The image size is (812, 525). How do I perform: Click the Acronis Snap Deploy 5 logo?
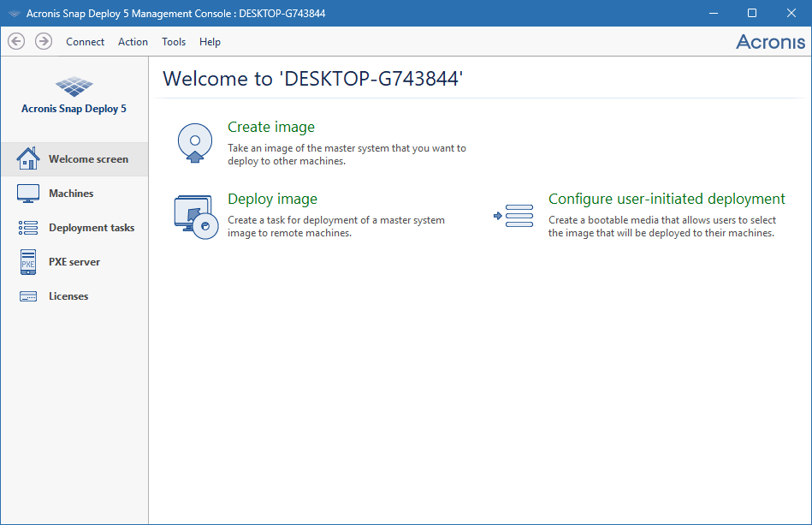click(x=74, y=86)
